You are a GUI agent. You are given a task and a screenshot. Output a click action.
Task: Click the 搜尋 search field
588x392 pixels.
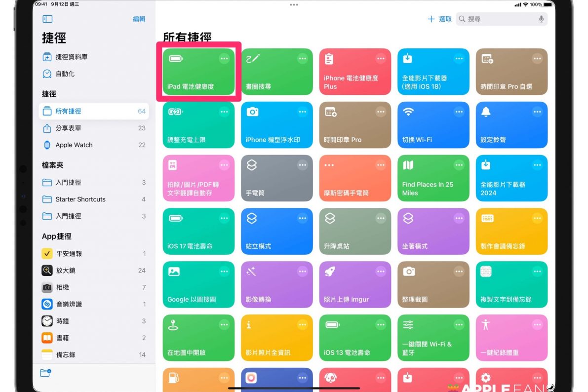[x=499, y=19]
